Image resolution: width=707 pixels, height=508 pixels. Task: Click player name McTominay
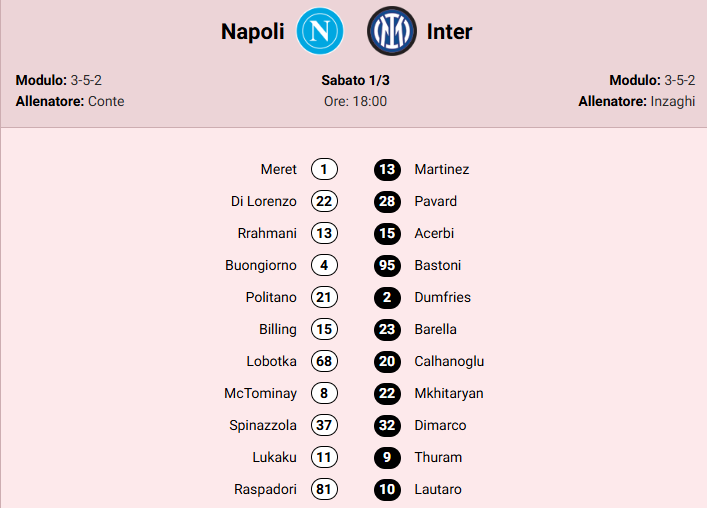(x=263, y=393)
